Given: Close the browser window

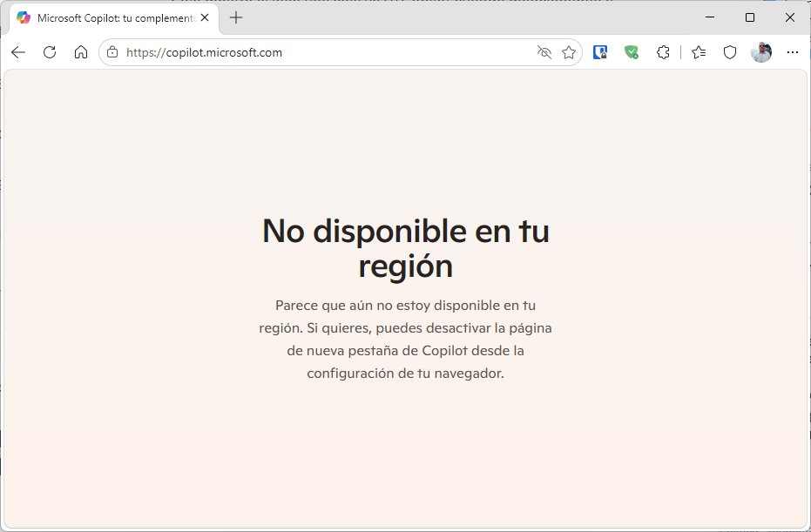Looking at the screenshot, I should (790, 17).
